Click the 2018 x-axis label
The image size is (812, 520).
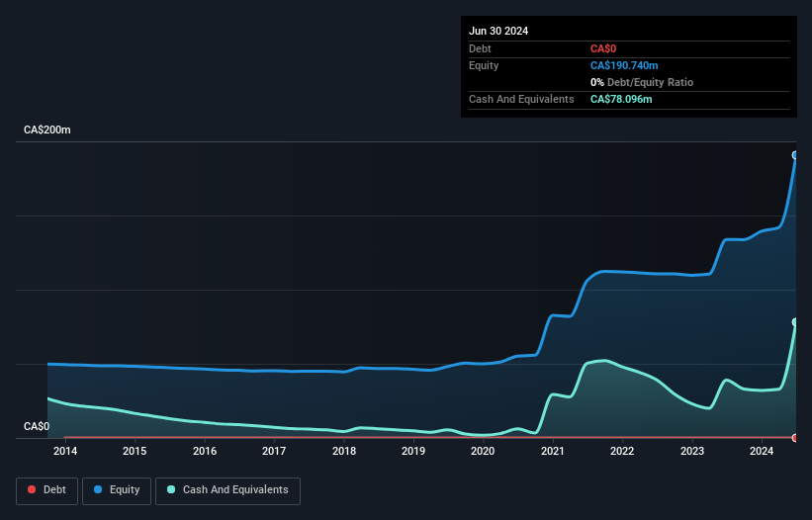point(344,451)
